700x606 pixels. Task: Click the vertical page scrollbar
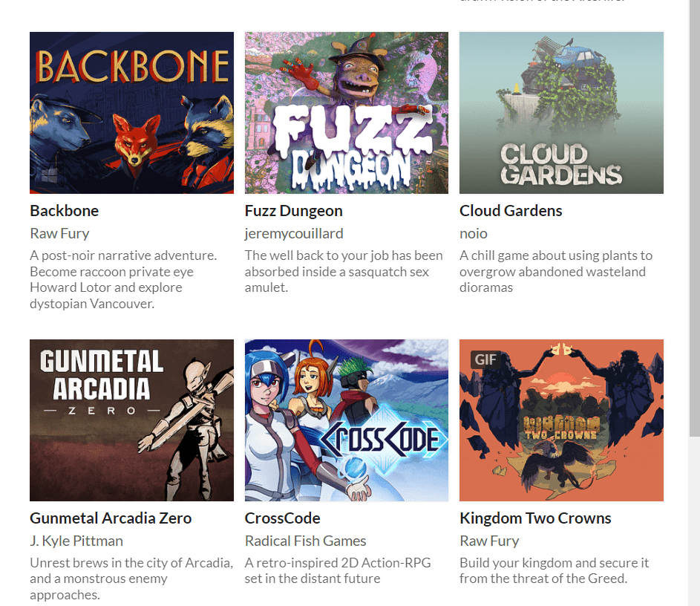coord(694,219)
